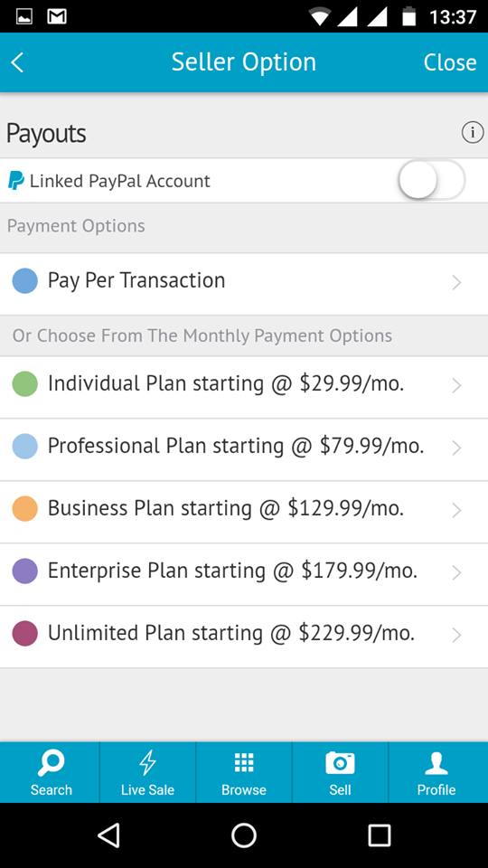The image size is (488, 868).
Task: Tap the back arrow in header
Action: click(18, 62)
